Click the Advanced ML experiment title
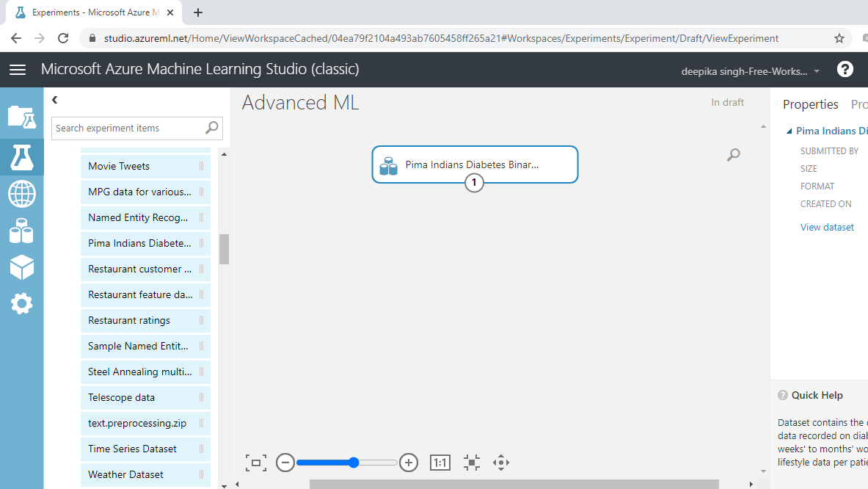Image resolution: width=868 pixels, height=489 pixels. pyautogui.click(x=301, y=103)
